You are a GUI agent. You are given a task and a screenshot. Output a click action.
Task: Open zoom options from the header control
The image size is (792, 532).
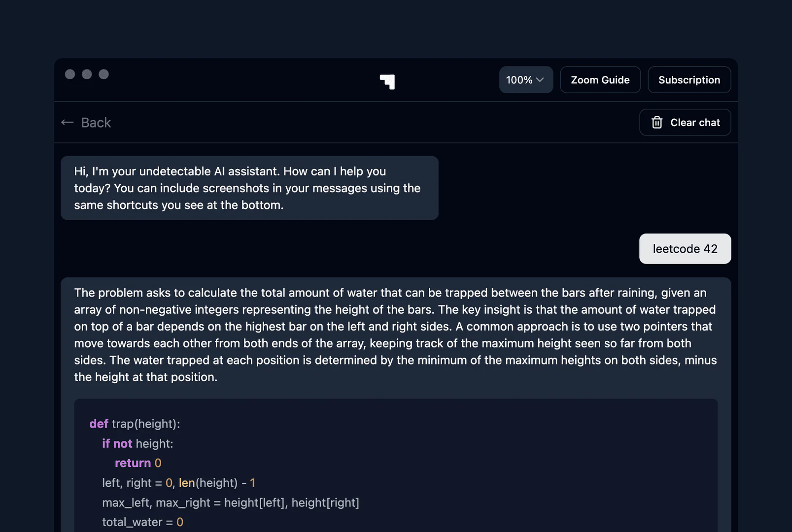pyautogui.click(x=525, y=79)
